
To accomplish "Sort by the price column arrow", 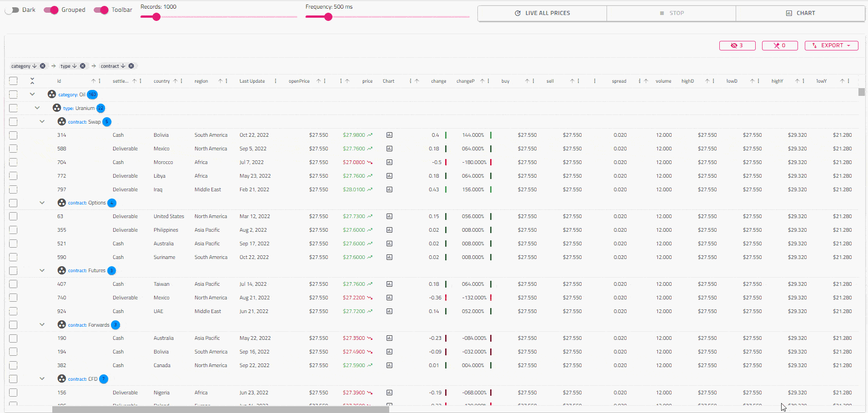I will pyautogui.click(x=347, y=81).
